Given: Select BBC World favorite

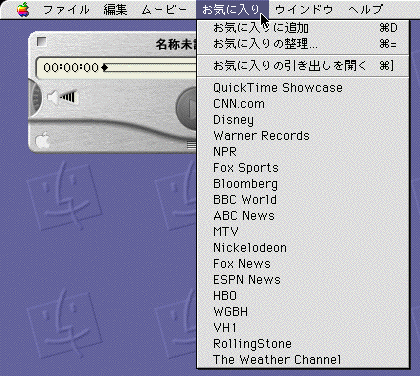Looking at the screenshot, I should [303, 200].
